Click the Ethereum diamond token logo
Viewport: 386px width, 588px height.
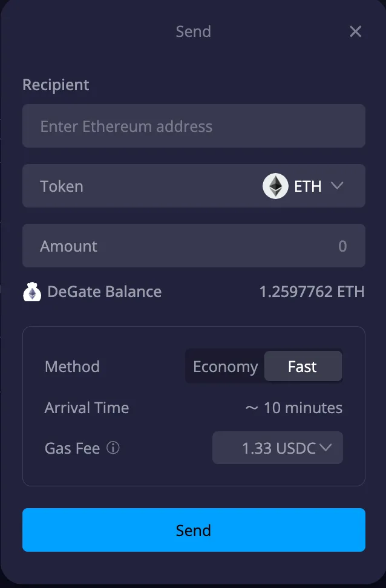point(275,186)
